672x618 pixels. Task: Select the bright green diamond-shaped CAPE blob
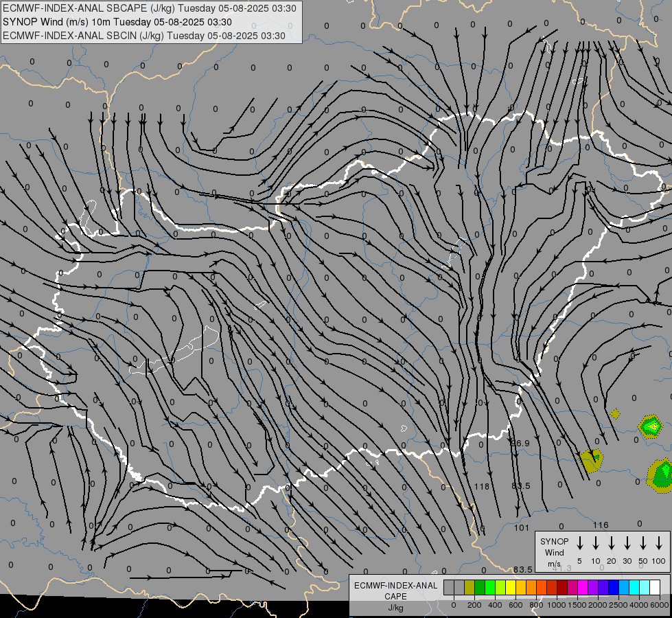[651, 426]
